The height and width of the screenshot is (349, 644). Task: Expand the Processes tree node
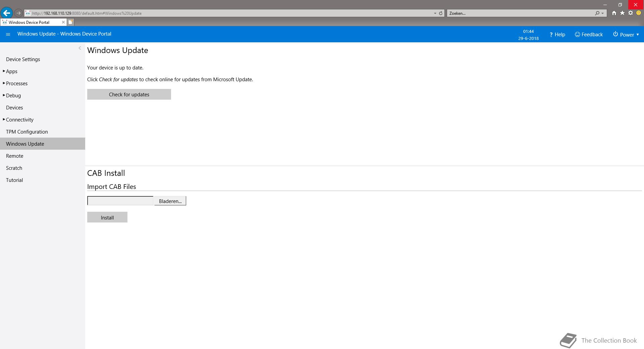[4, 83]
